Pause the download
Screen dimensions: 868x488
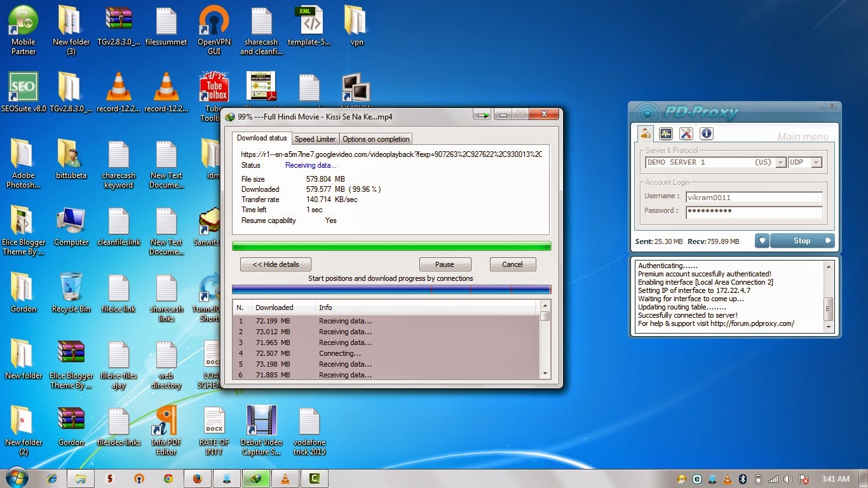coord(445,264)
